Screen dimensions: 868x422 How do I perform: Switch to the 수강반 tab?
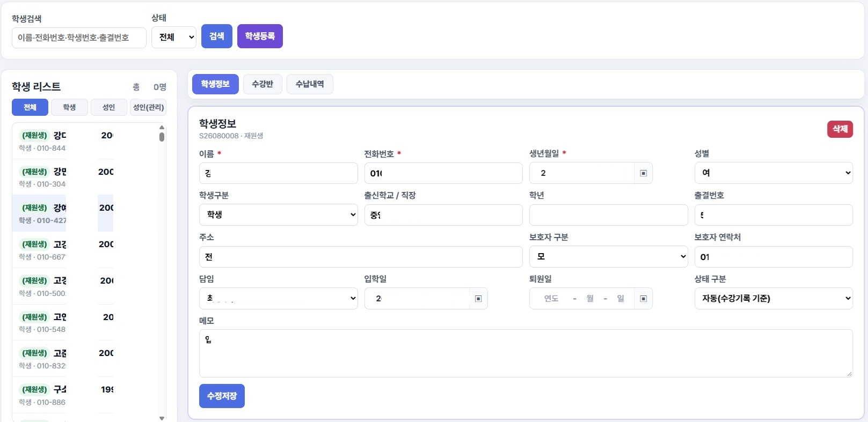click(262, 84)
